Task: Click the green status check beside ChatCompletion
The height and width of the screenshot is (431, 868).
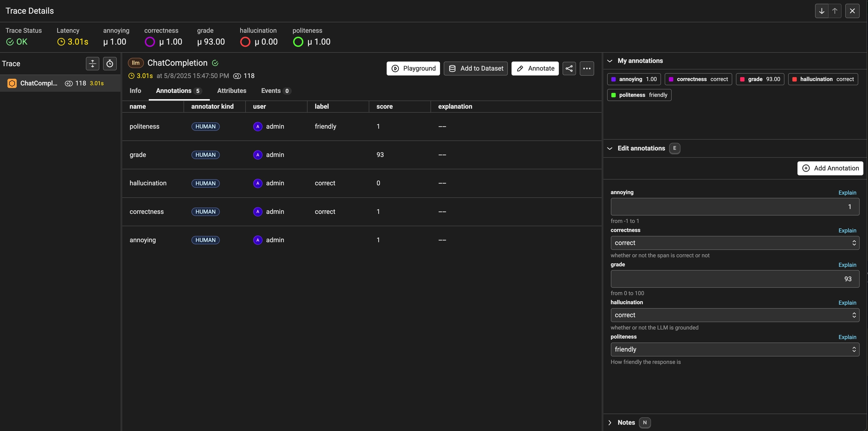Action: click(x=215, y=63)
